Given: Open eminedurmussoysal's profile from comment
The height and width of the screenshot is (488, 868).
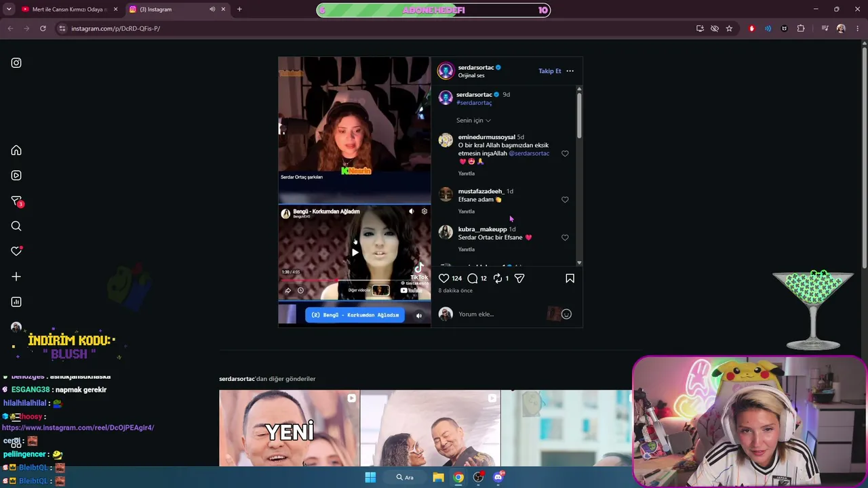Looking at the screenshot, I should (486, 137).
